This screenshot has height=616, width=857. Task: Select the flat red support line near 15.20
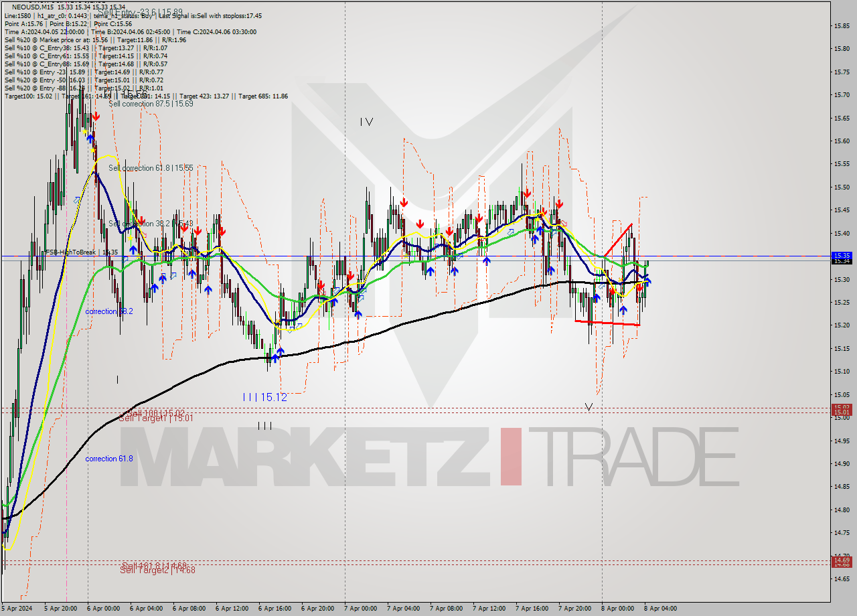(x=608, y=323)
